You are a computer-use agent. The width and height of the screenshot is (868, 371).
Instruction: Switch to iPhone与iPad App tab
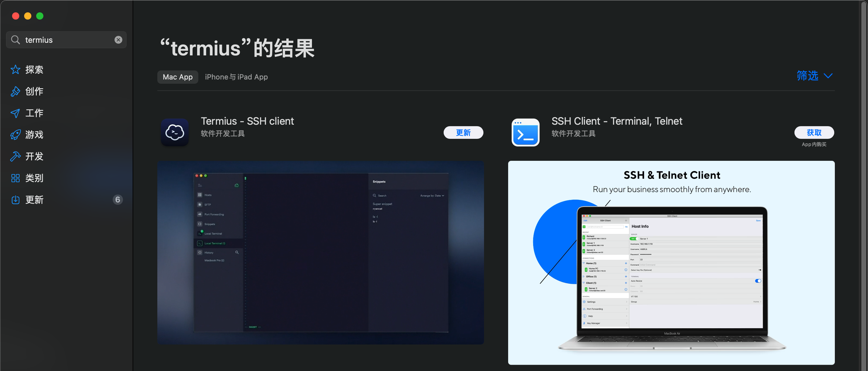point(236,77)
